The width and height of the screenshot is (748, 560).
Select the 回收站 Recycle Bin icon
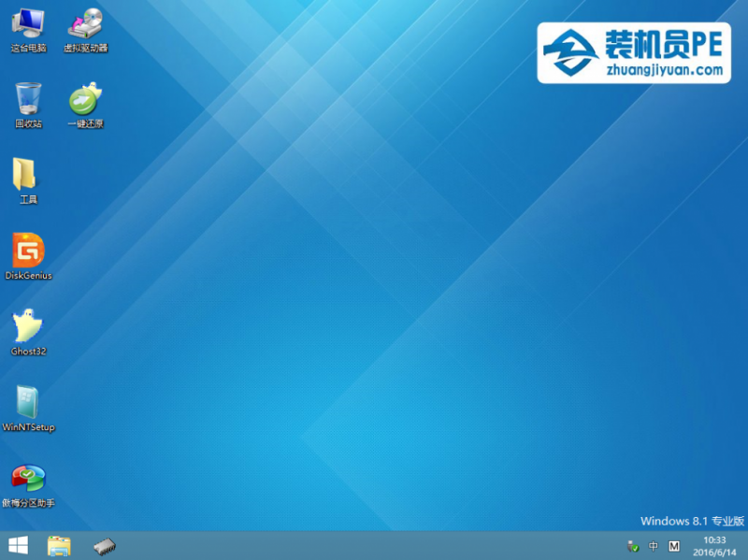(x=28, y=103)
